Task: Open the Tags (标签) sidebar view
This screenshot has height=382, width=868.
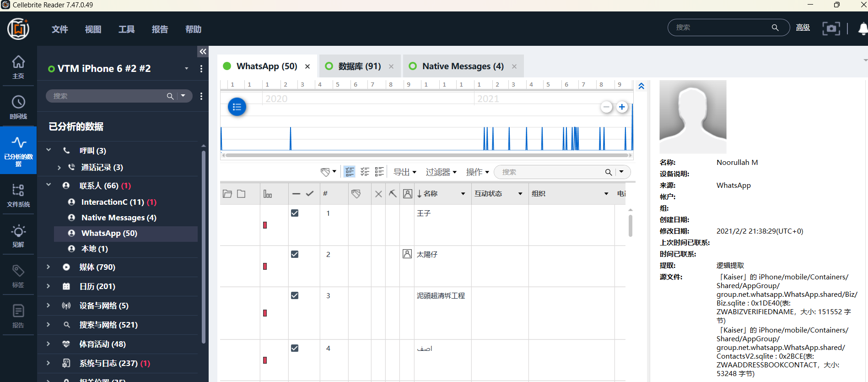Action: click(x=18, y=276)
